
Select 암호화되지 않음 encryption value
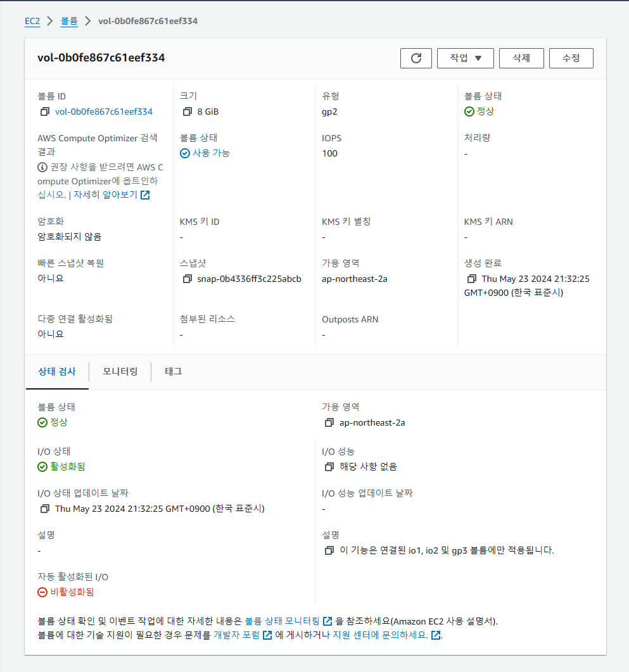pyautogui.click(x=70, y=237)
